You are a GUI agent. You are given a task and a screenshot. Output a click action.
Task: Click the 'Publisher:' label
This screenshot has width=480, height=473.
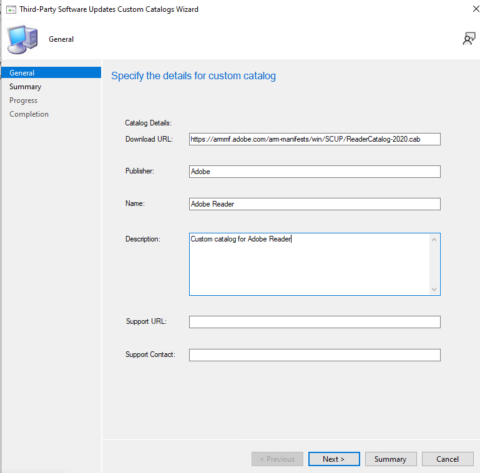coord(140,171)
